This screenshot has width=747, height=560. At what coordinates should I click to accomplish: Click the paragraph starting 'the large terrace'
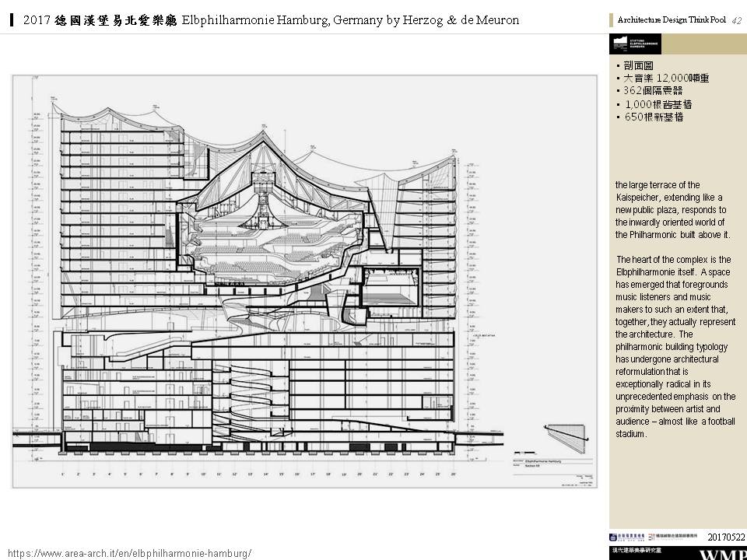tap(672, 209)
